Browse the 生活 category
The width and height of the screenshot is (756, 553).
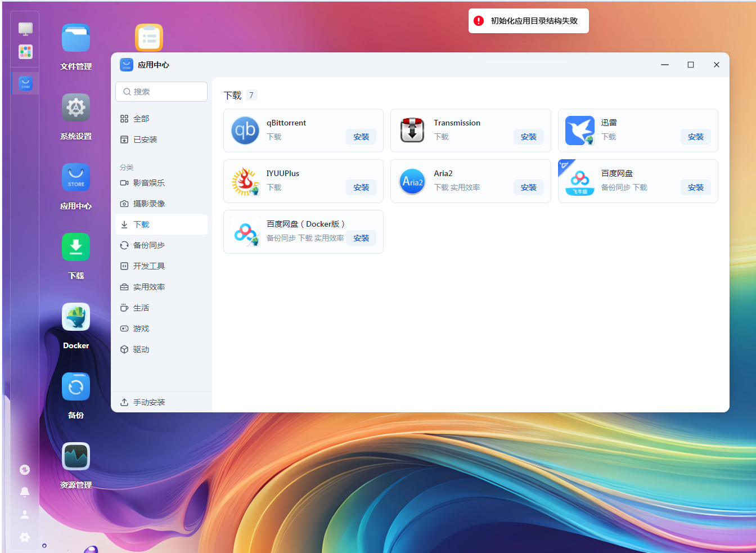(x=161, y=308)
